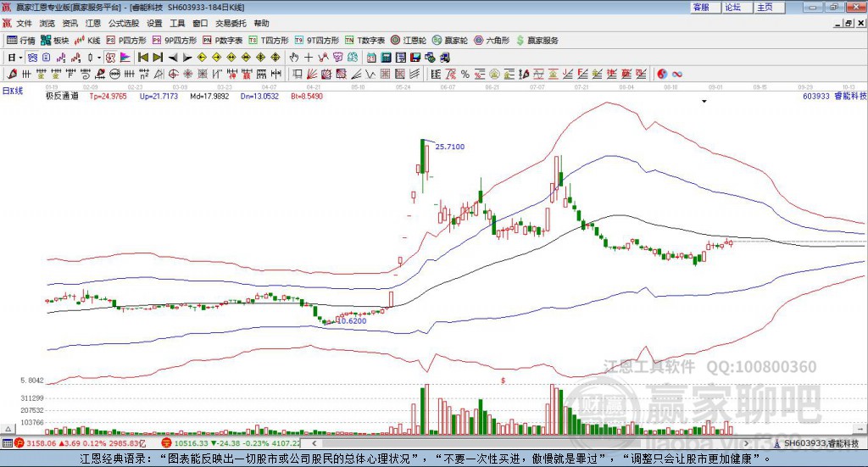
Task: Click the 10.6200 low price label
Action: pos(352,321)
